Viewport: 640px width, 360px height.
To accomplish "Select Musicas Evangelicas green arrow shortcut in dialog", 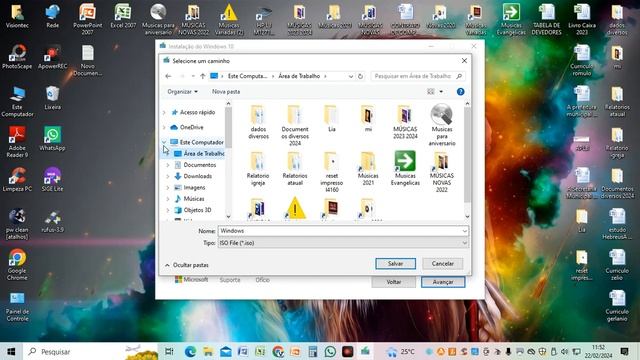I will 405,169.
